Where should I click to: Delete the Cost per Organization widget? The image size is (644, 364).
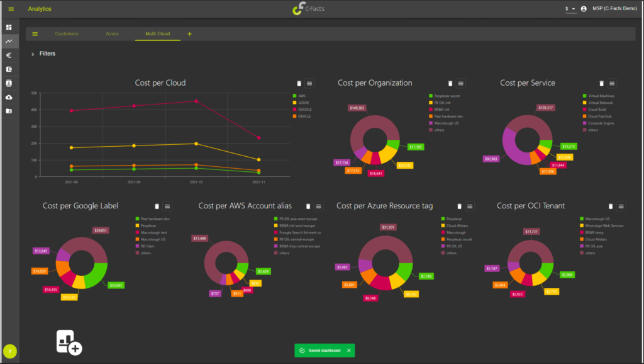tap(450, 84)
